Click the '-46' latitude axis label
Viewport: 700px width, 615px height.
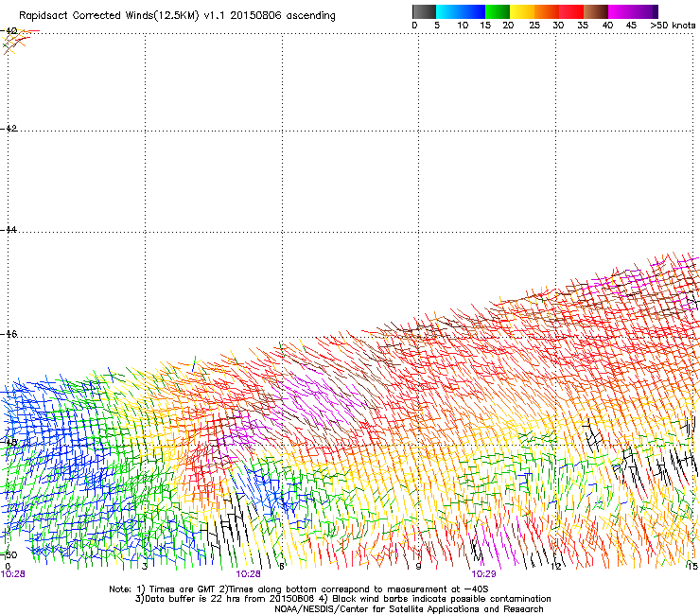pos(9,334)
